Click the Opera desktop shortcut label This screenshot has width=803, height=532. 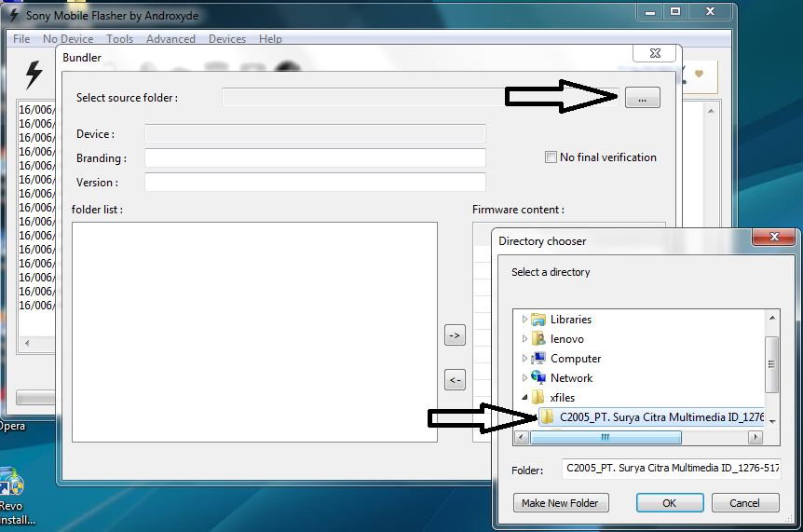click(x=12, y=426)
